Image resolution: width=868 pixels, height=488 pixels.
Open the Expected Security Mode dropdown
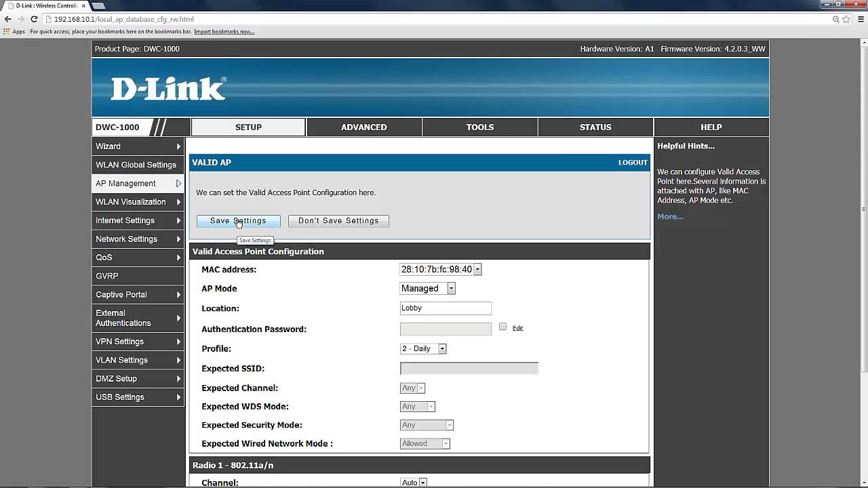427,425
